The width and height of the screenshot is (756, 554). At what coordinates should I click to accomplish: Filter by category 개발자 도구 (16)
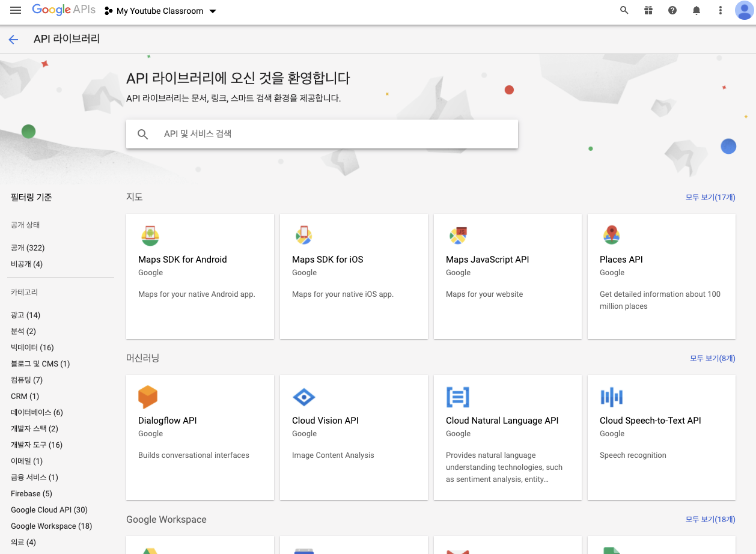coord(37,445)
